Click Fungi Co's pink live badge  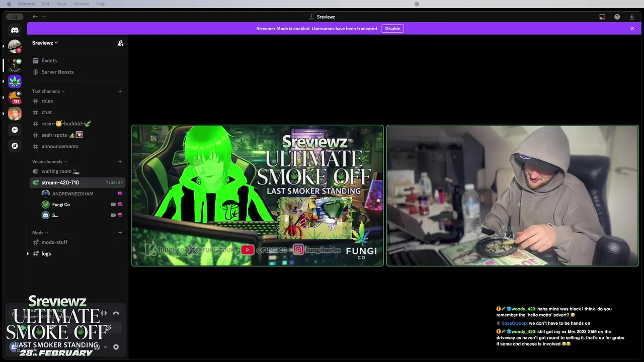click(x=120, y=205)
